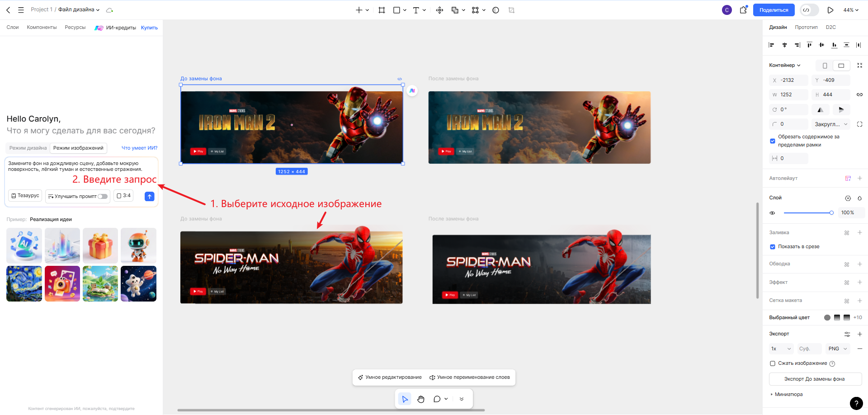The width and height of the screenshot is (868, 415).
Task: Open the PNG export format dropdown
Action: click(838, 349)
